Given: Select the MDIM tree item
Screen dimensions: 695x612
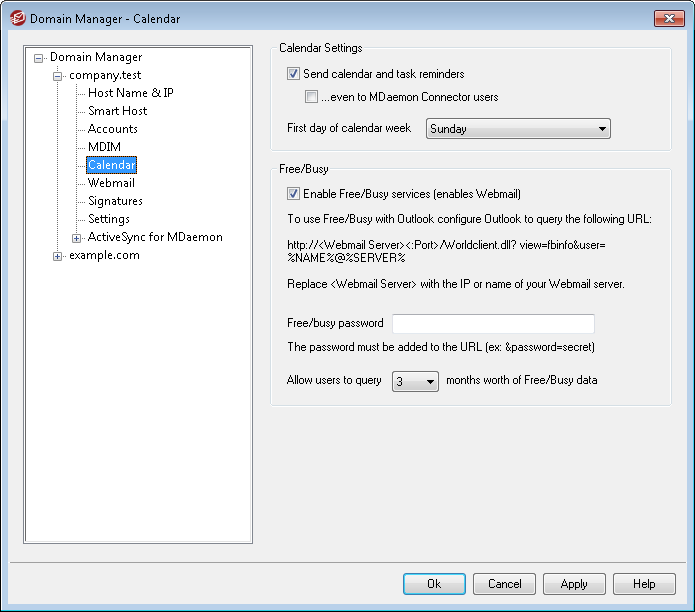Looking at the screenshot, I should coord(104,147).
